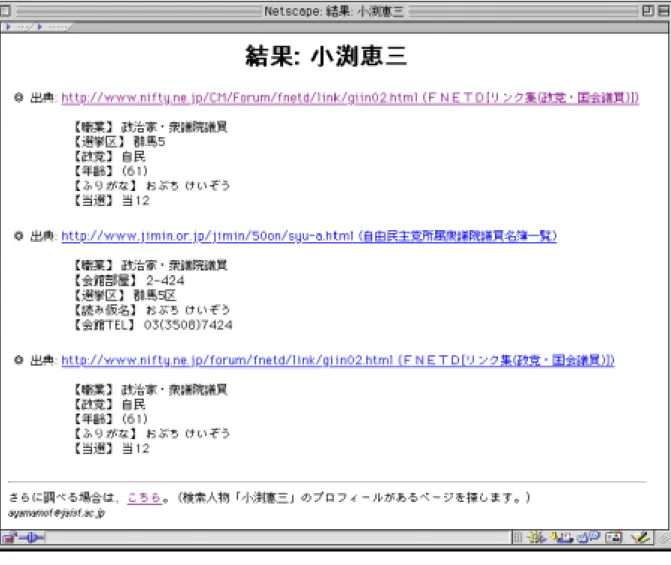Screen dimensions: 671x565
Task: Expand the second collapsed toolbar tab
Action: click(x=52, y=27)
